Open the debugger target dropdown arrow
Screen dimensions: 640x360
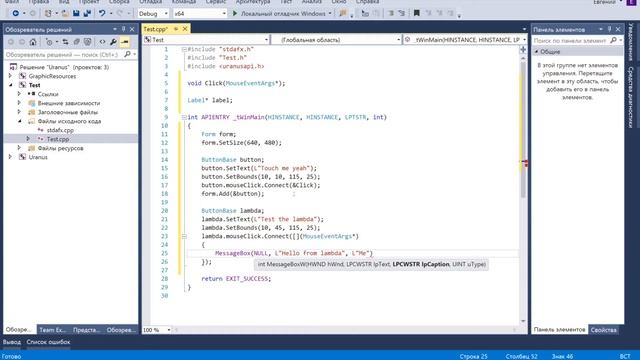(330, 13)
